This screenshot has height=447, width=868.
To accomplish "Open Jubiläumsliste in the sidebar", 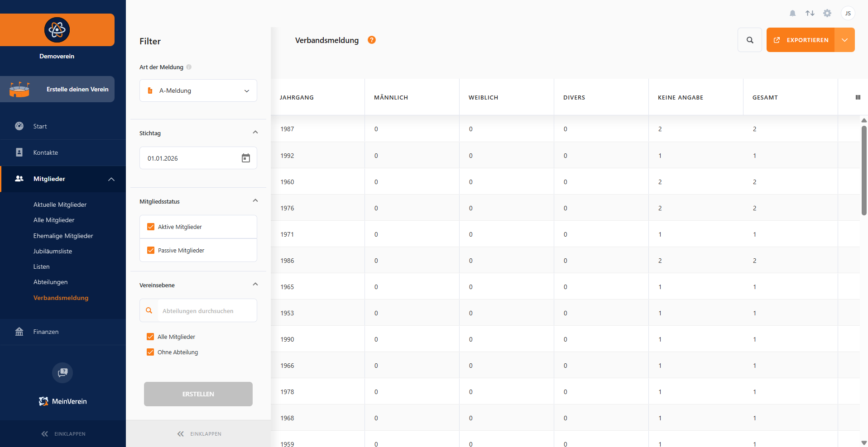I will coord(53,251).
